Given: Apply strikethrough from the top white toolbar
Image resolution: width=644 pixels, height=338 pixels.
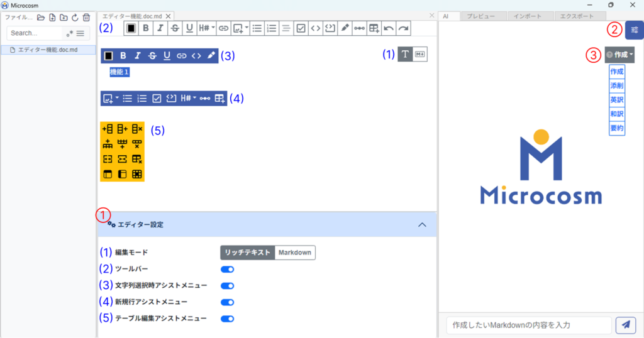Looking at the screenshot, I should click(175, 28).
